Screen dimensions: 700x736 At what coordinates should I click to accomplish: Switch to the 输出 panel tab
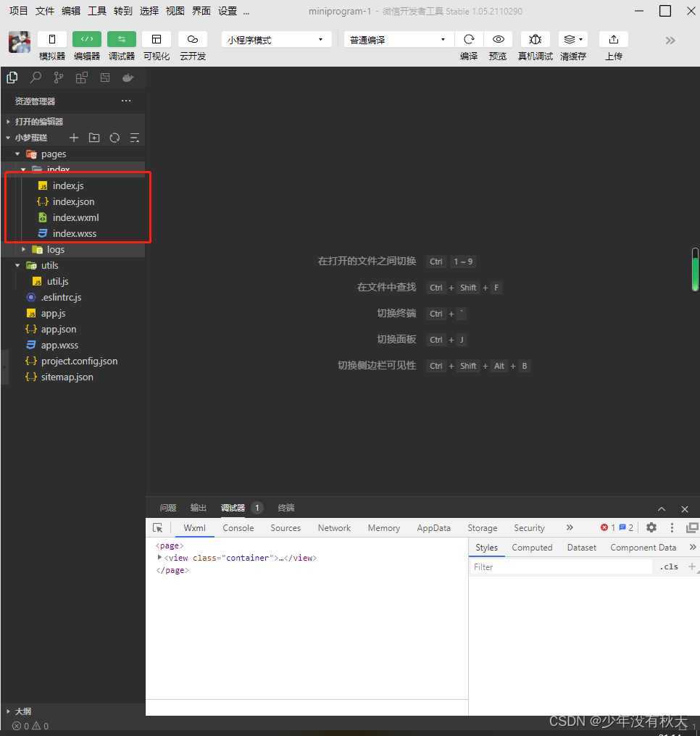pyautogui.click(x=199, y=508)
